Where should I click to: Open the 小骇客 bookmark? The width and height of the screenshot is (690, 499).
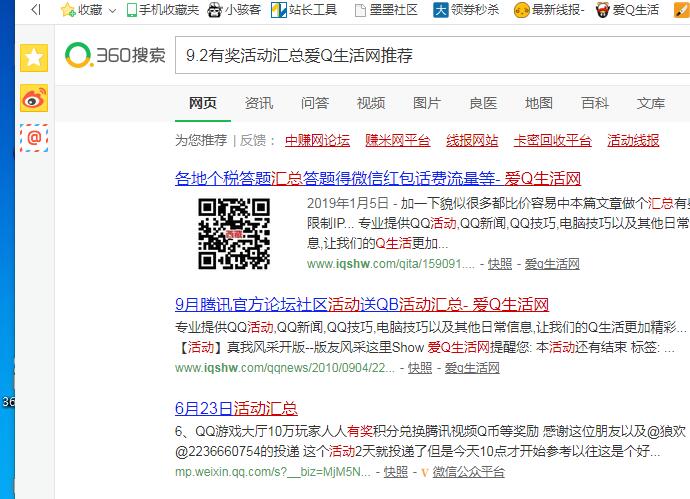(234, 10)
